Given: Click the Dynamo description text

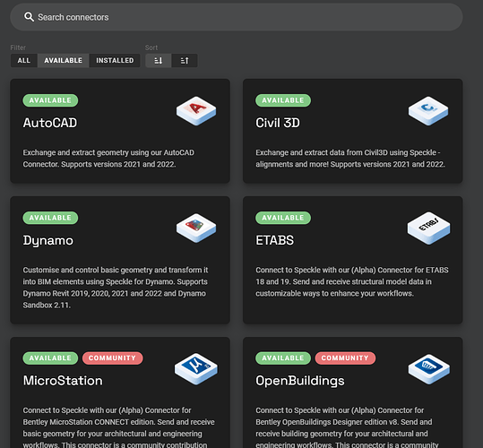Looking at the screenshot, I should 116,288.
